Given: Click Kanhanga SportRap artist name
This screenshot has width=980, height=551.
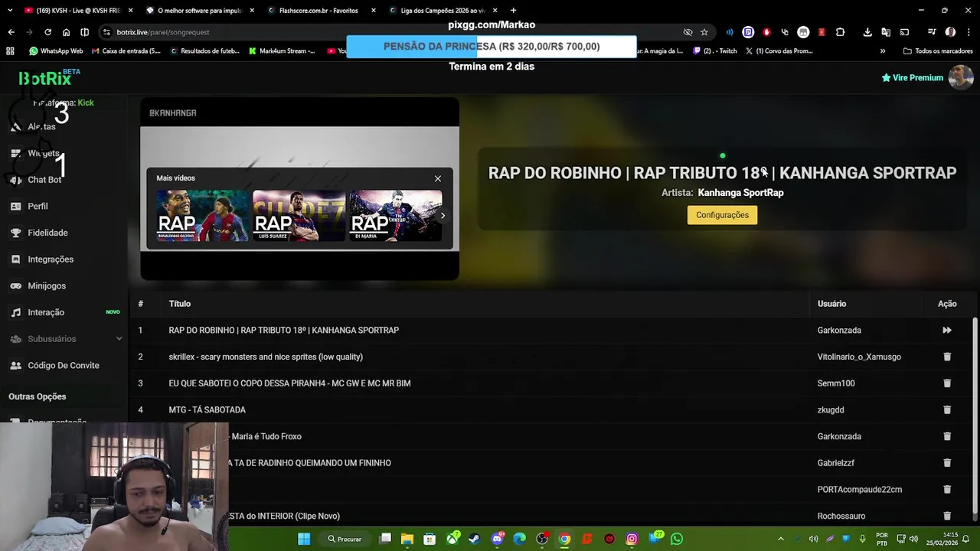Looking at the screenshot, I should (x=740, y=193).
